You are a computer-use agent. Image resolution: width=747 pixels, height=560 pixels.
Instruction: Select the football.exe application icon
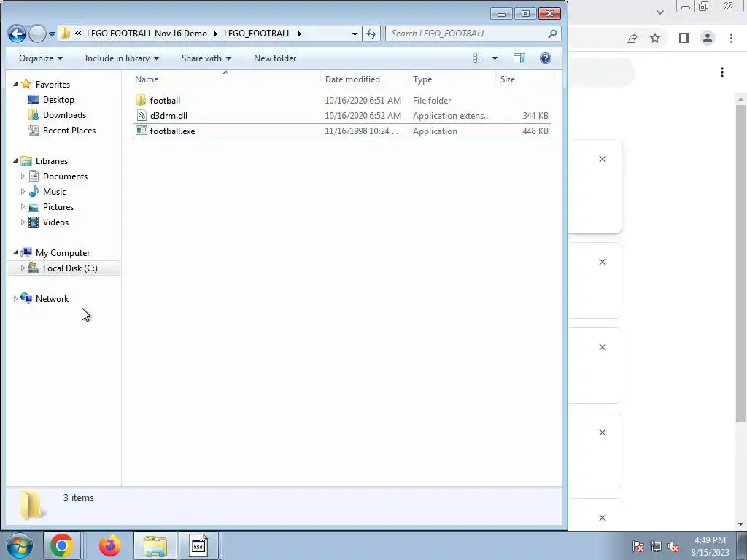click(142, 131)
